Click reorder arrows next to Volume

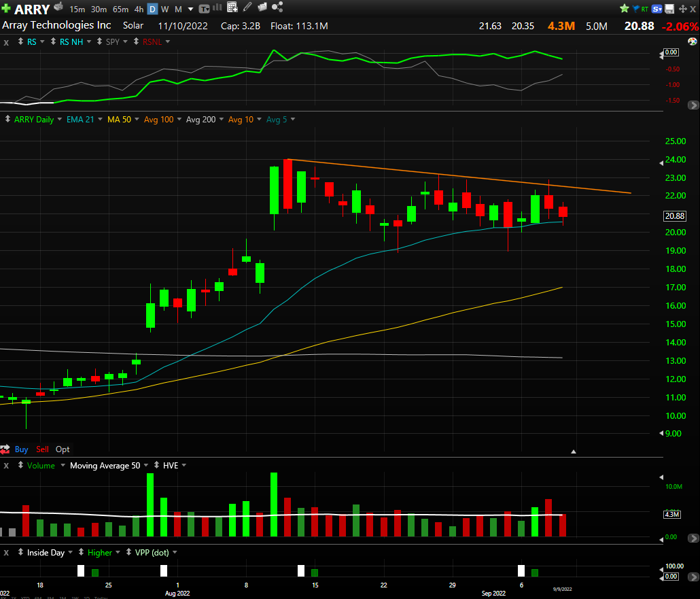[x=20, y=465]
